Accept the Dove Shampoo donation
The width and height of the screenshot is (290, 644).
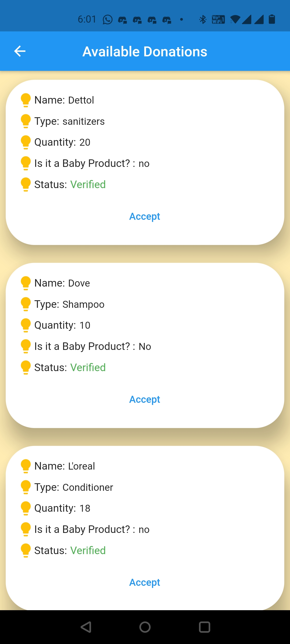[x=145, y=399]
